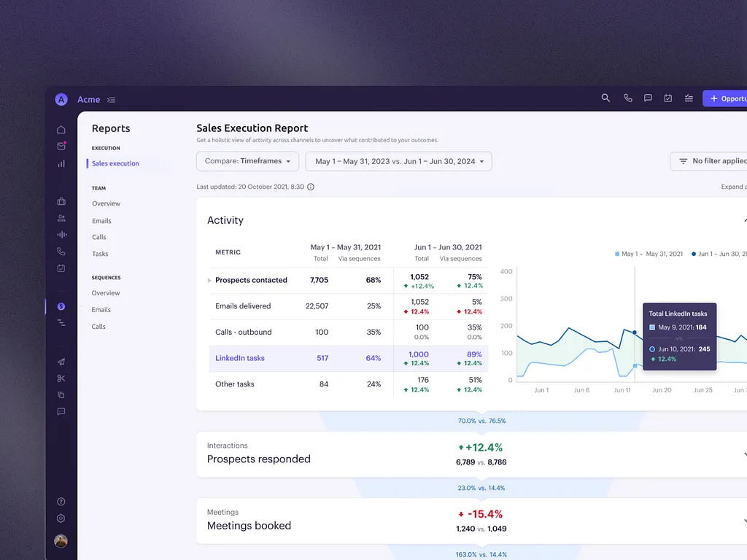Select Sales execution in Reports menu
The width and height of the screenshot is (747, 560).
[x=115, y=163]
